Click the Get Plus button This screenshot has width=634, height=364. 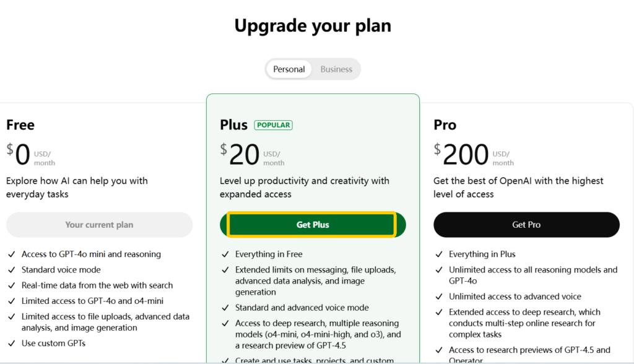click(x=313, y=224)
